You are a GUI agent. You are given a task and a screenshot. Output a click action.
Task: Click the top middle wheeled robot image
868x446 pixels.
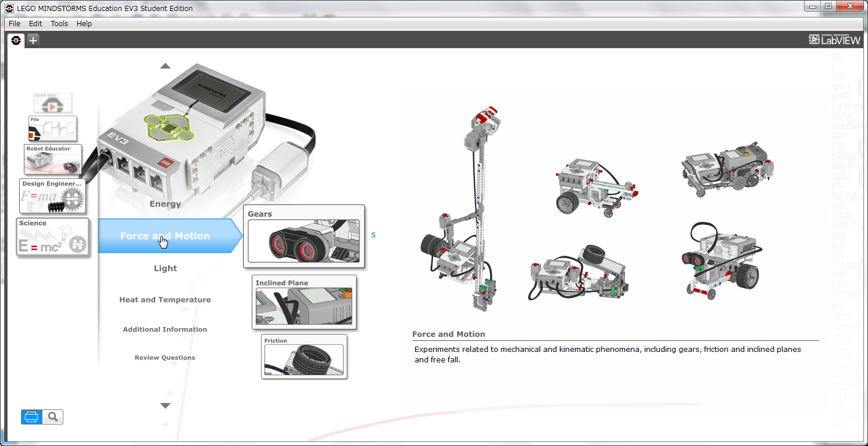tap(596, 187)
